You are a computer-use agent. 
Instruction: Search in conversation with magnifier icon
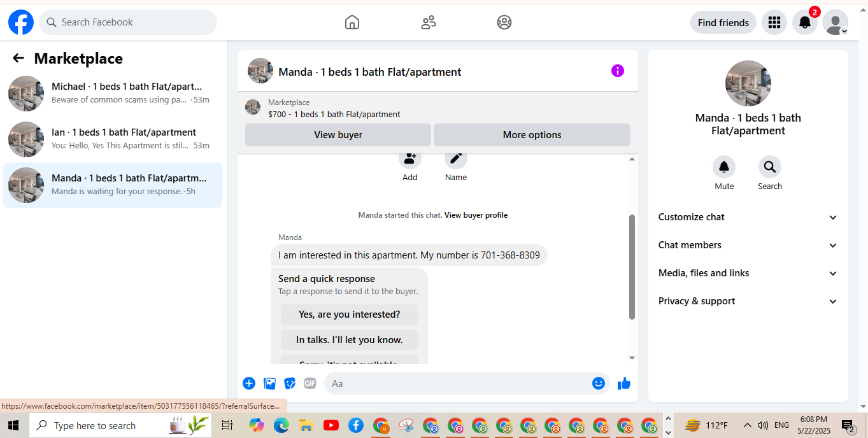tap(770, 167)
